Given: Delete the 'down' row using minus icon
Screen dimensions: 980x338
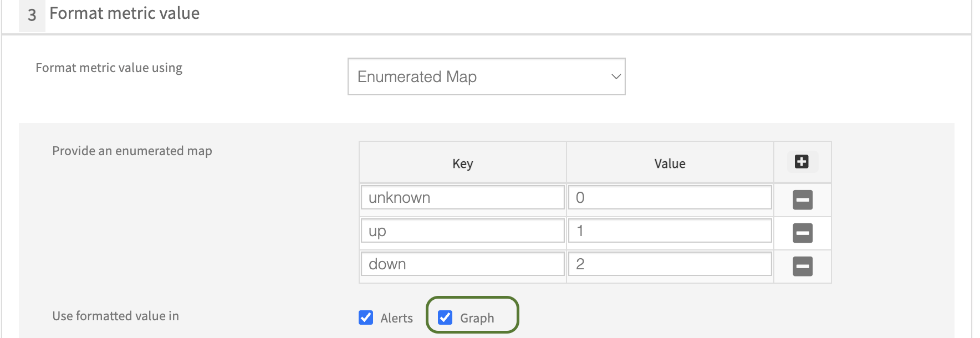Looking at the screenshot, I should click(802, 266).
